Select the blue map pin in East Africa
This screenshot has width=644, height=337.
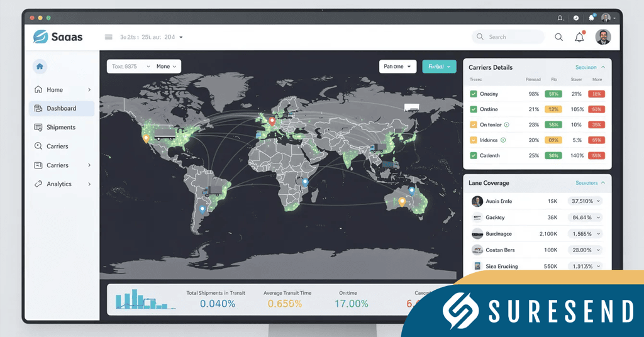click(305, 182)
